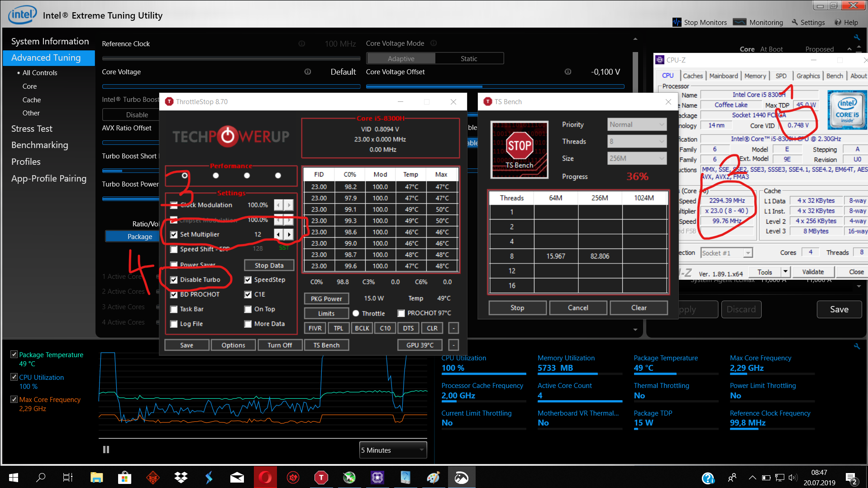Open File Explorer from taskbar

[96, 477]
